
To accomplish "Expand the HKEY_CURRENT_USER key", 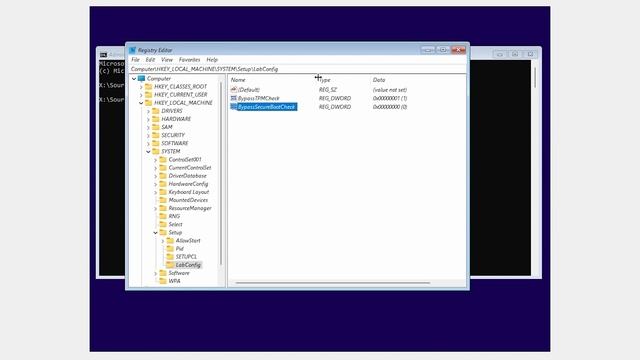I will point(141,95).
